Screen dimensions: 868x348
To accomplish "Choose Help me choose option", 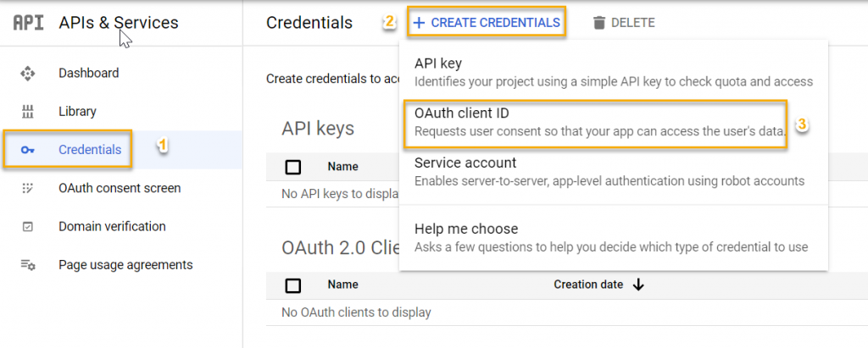I will 614,237.
